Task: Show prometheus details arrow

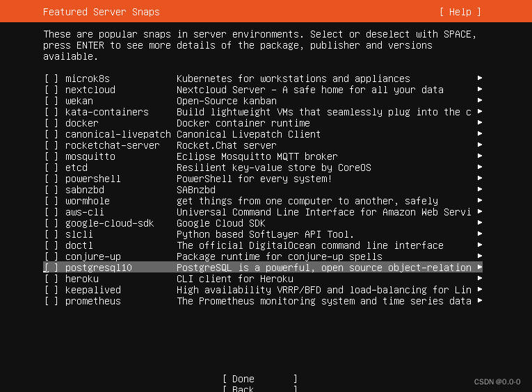Action: point(480,300)
